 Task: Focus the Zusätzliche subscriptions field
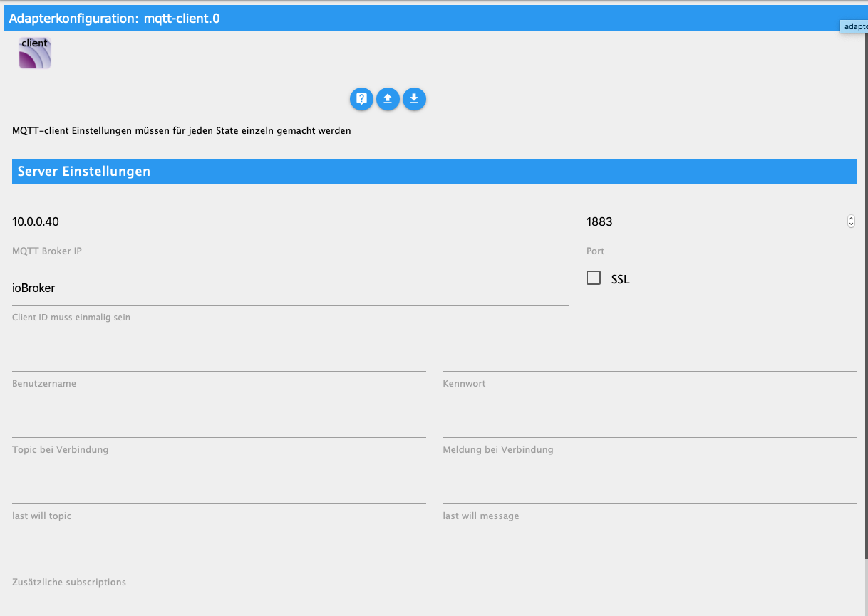tap(434, 553)
